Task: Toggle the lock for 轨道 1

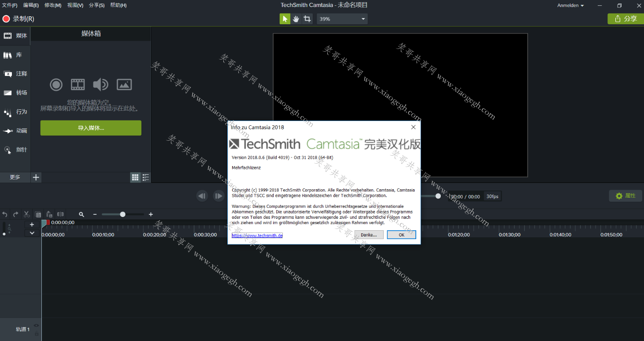Action: click(x=37, y=334)
